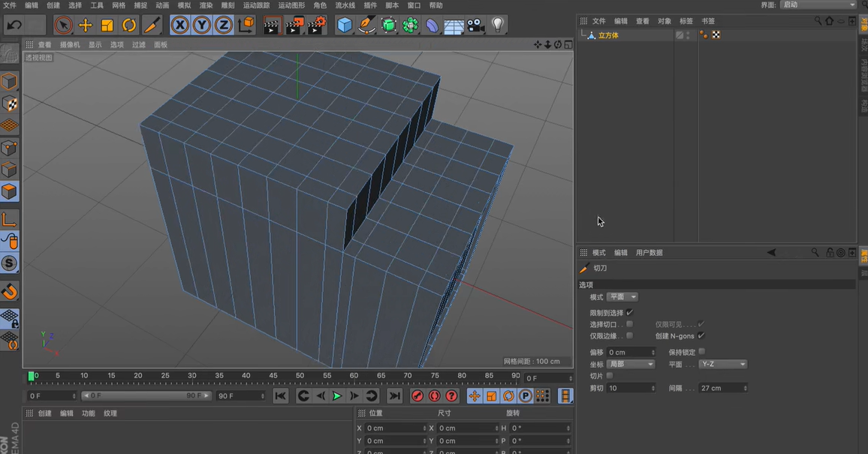Select the Scale tool

(x=106, y=25)
